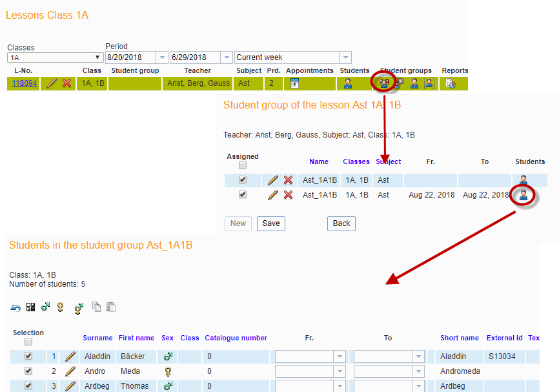Select the Andromeda short name cell
The height and width of the screenshot is (392, 559).
coord(459,371)
